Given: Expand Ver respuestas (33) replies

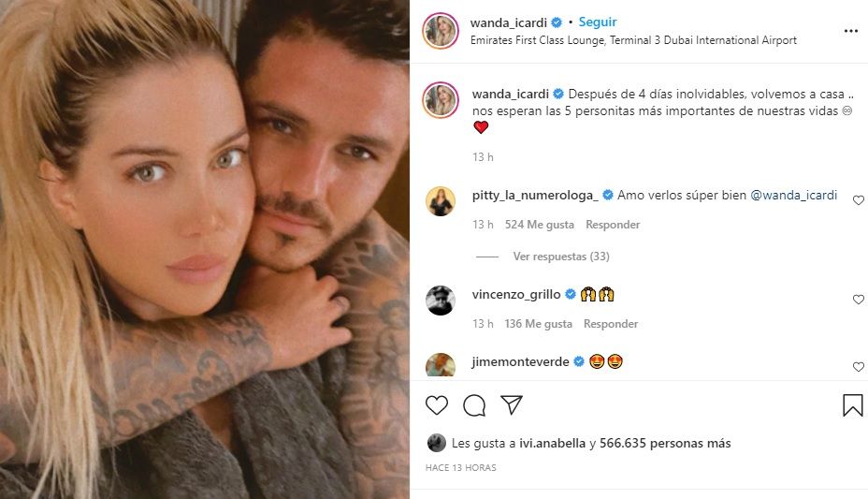Looking at the screenshot, I should click(561, 257).
